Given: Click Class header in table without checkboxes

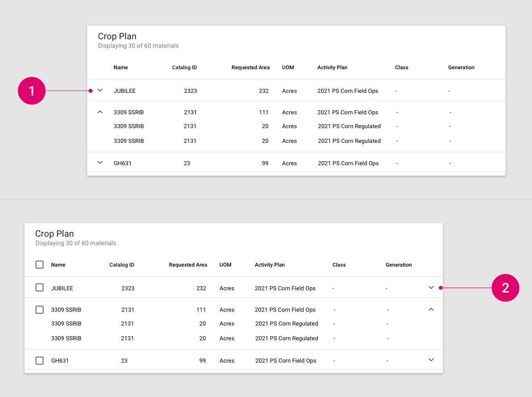Looking at the screenshot, I should [401, 67].
